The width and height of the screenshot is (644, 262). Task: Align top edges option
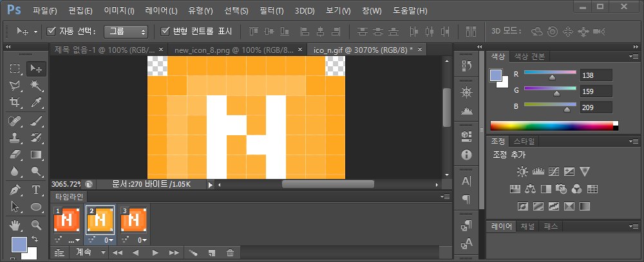[x=254, y=31]
